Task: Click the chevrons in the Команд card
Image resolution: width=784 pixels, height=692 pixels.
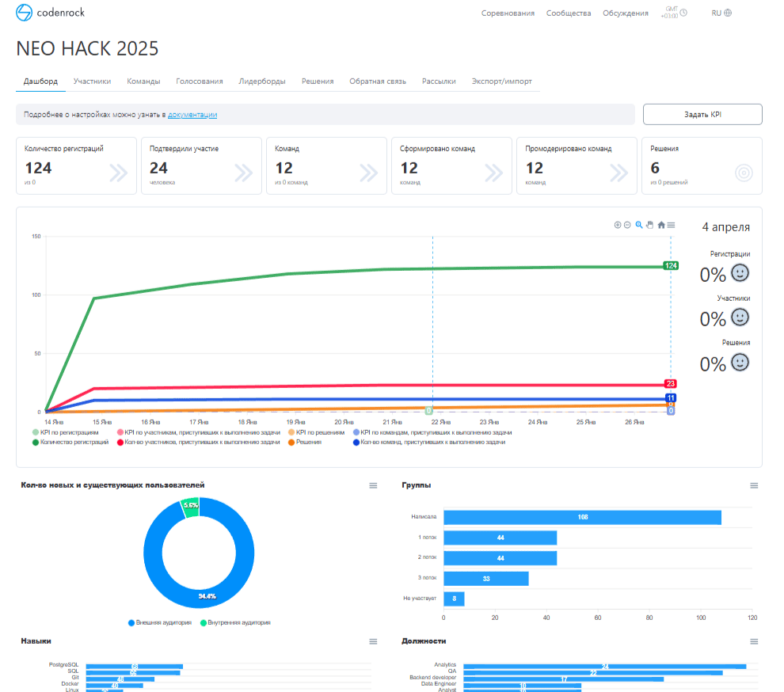Action: 368,173
